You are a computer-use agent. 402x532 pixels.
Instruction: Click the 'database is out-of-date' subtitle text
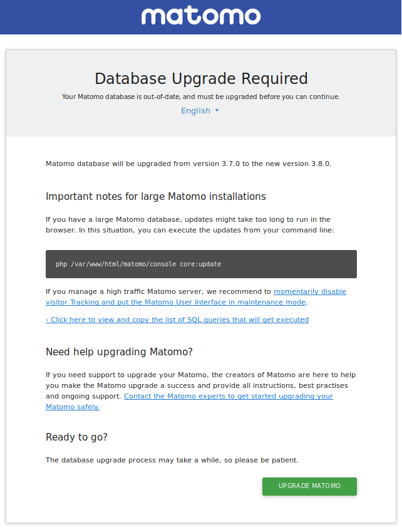201,96
